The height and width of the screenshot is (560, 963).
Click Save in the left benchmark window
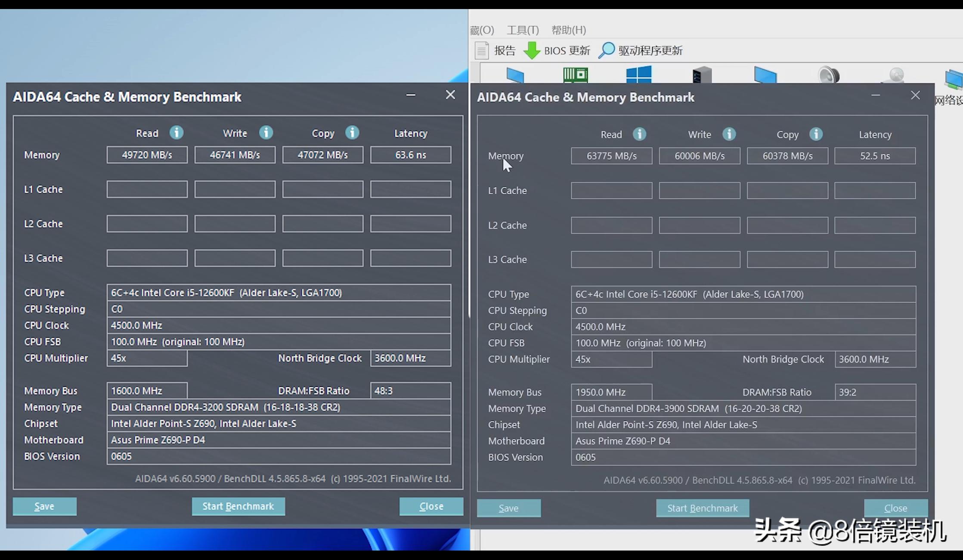(45, 506)
